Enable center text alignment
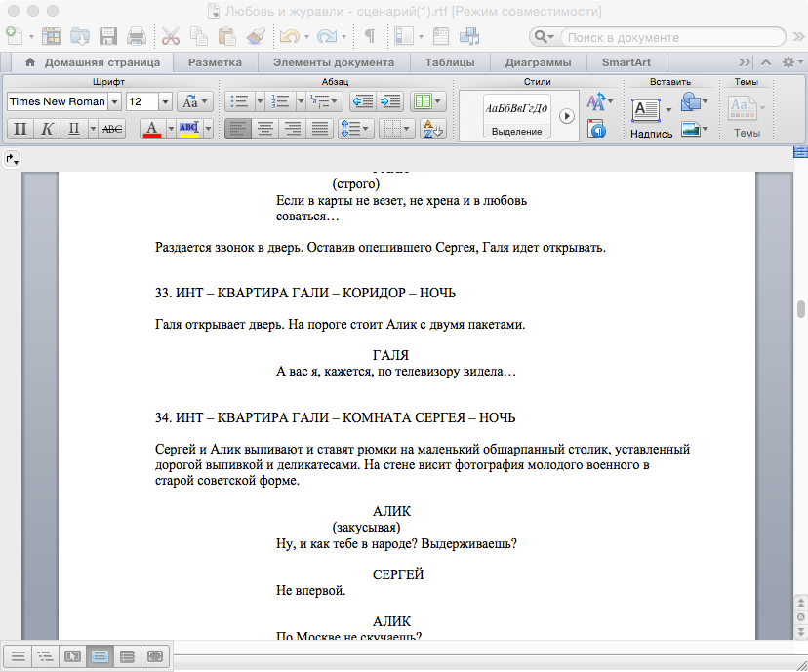Viewport: 808px width, 672px height. (265, 128)
